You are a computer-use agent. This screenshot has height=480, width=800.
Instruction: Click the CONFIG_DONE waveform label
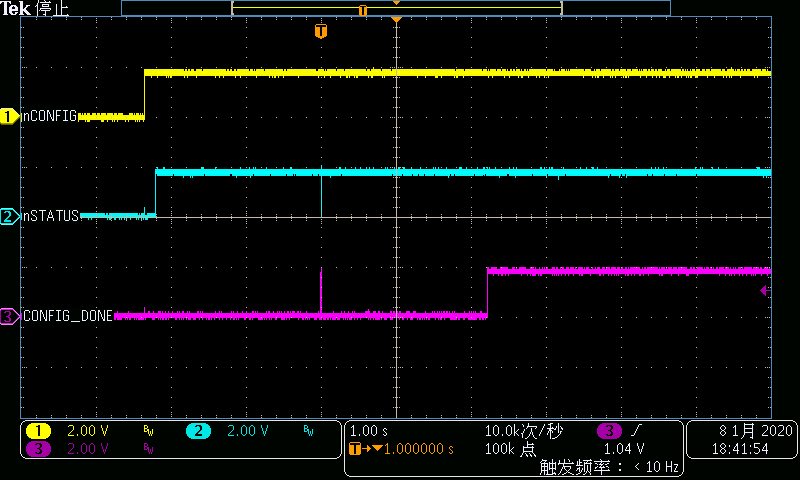68,316
